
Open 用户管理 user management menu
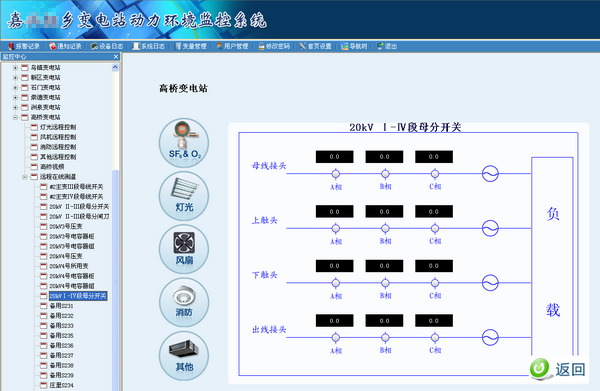(232, 46)
